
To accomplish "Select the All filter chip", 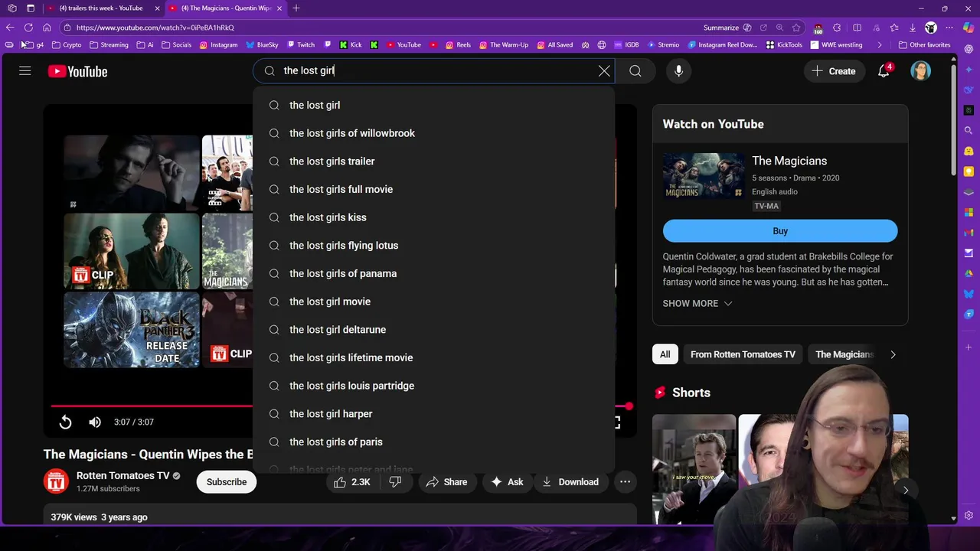I will (665, 354).
